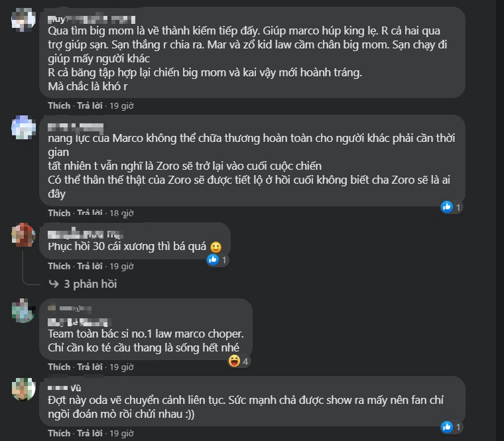
Task: Open '19 giờ' timestamp on Big Mom comment
Action: 121,105
